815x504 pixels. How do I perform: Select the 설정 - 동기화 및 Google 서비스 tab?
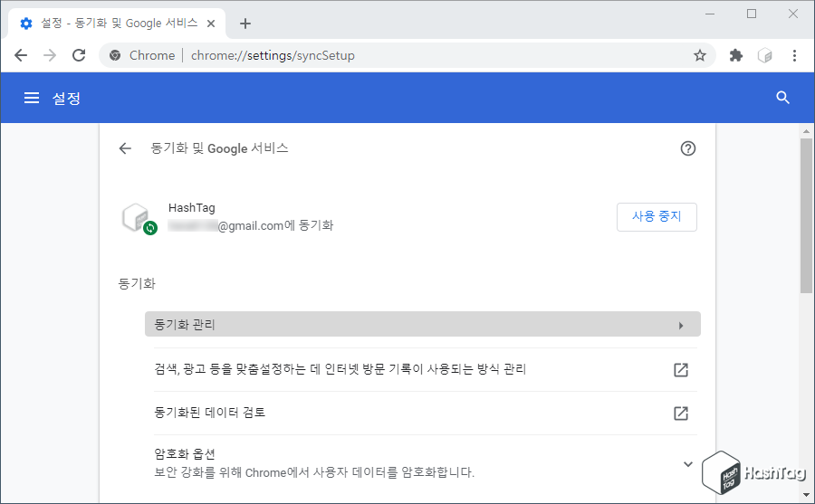click(118, 24)
